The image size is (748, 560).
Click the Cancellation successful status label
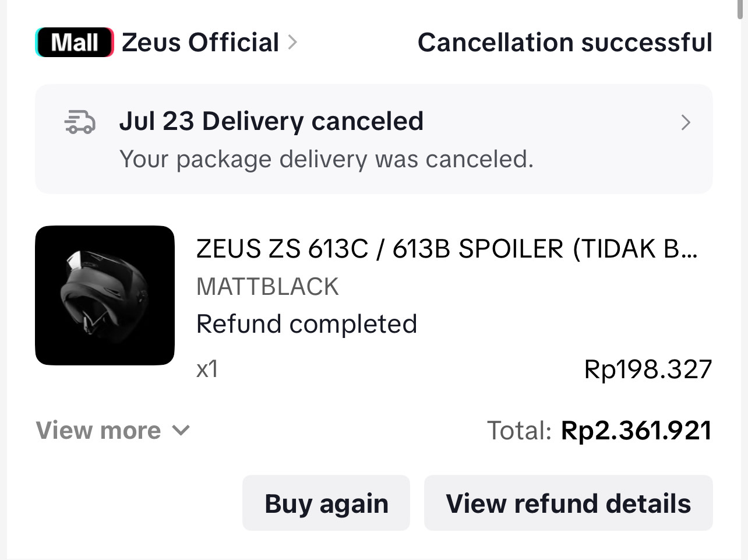click(564, 43)
